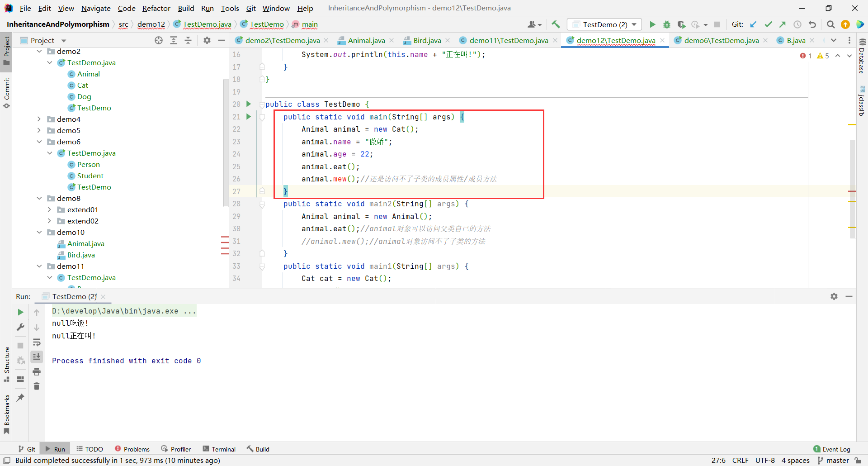Start debugging with the bug icon
This screenshot has height=466, width=868.
point(667,24)
